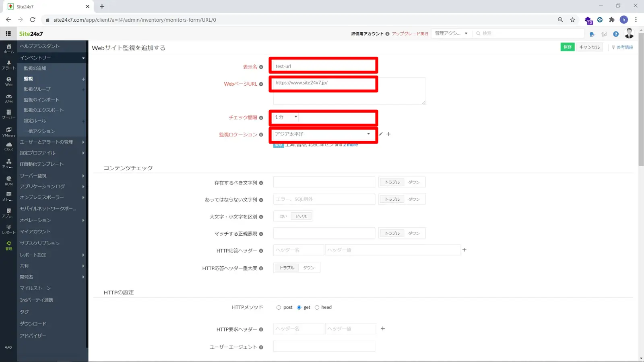Click the plus icon beside monitoring location

pyautogui.click(x=388, y=134)
